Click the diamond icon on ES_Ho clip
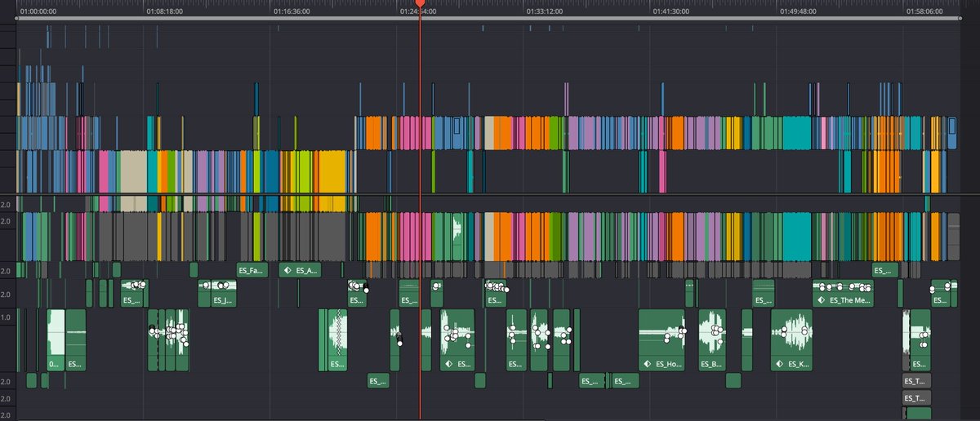The height and width of the screenshot is (421, 980). (647, 364)
